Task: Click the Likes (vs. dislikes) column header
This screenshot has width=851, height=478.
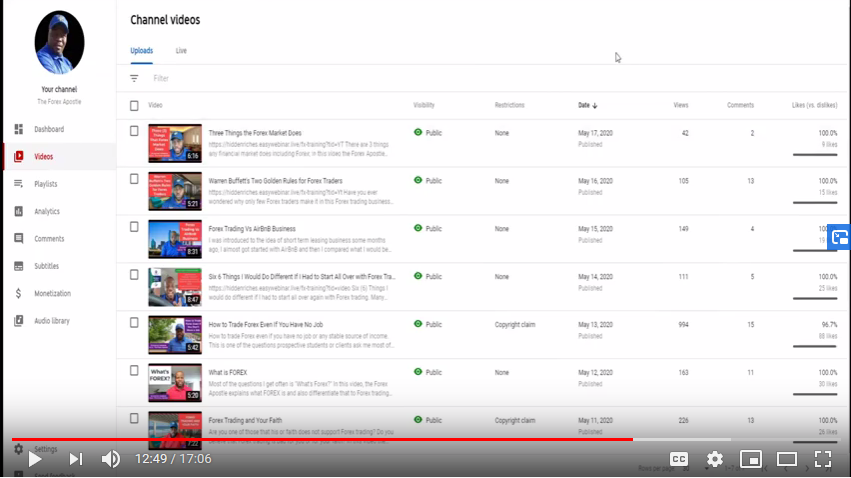Action: (x=814, y=105)
